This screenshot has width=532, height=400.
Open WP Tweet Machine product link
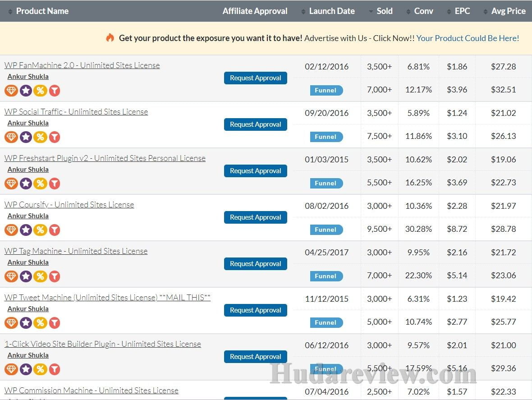click(108, 298)
